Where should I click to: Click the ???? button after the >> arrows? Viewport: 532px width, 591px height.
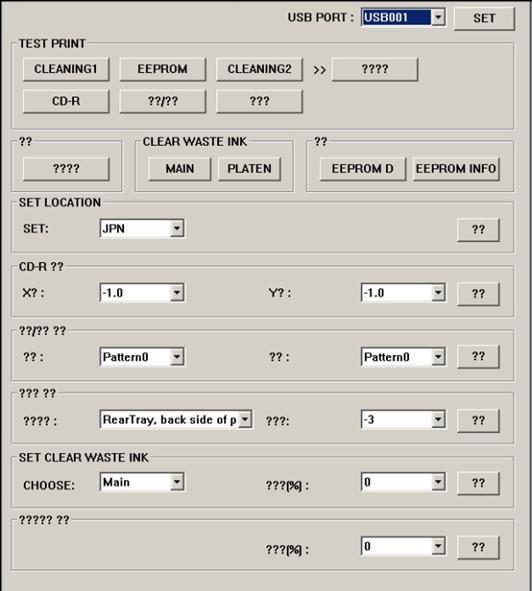click(x=375, y=69)
